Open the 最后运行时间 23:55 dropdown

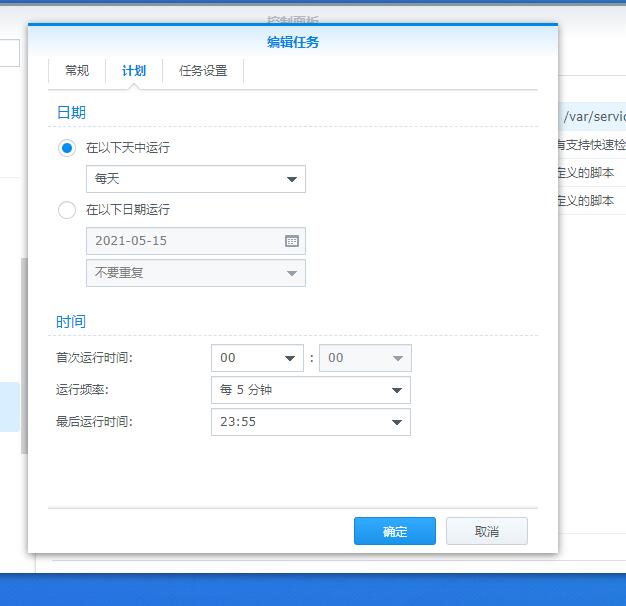[x=310, y=422]
